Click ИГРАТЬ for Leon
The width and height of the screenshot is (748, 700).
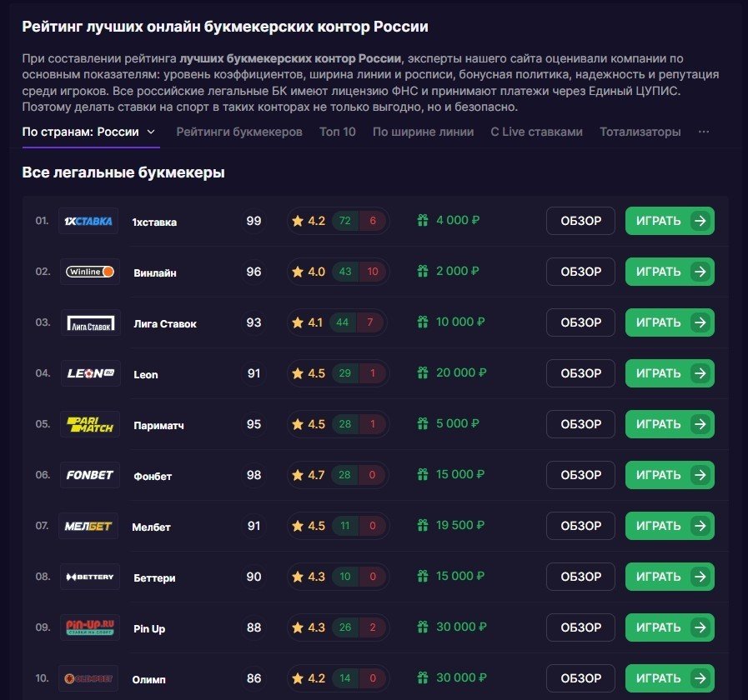point(670,373)
